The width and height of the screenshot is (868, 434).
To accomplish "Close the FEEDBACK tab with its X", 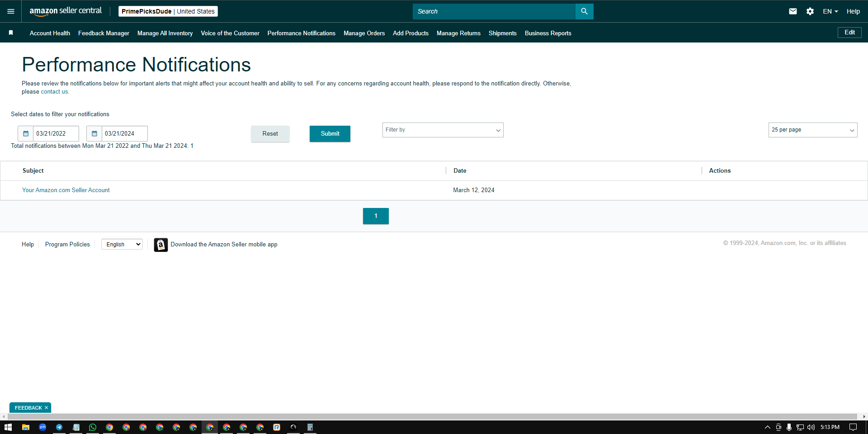I will 46,408.
